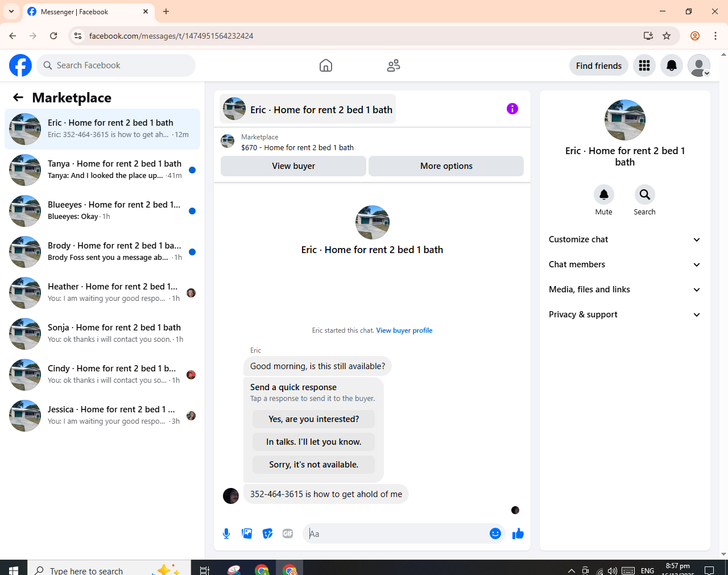Send a thumbs-up like
The width and height of the screenshot is (728, 575).
(x=518, y=533)
